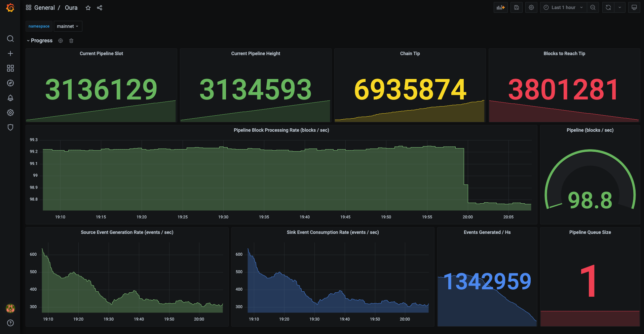Refresh the dashboard
Screen dimensions: 644x334
point(608,7)
